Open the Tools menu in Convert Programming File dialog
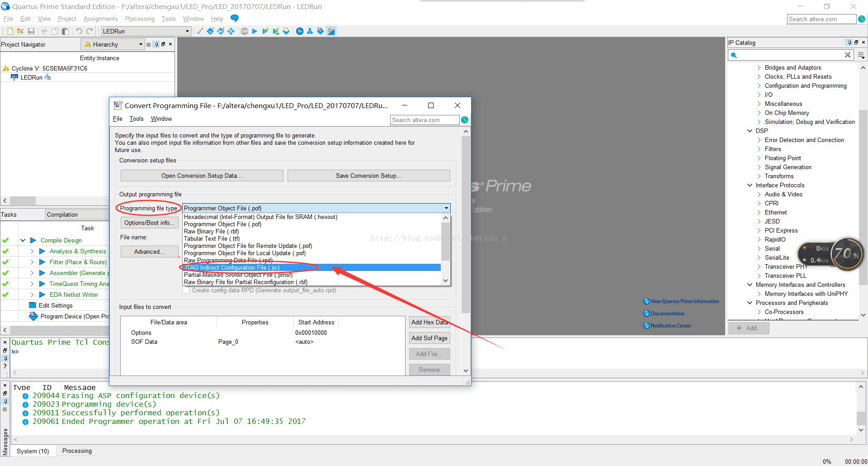Viewport: 868px width, 466px height. (x=136, y=119)
